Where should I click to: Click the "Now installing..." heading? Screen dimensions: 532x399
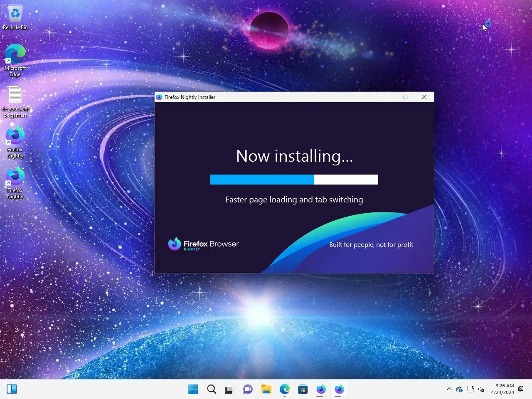(x=294, y=156)
